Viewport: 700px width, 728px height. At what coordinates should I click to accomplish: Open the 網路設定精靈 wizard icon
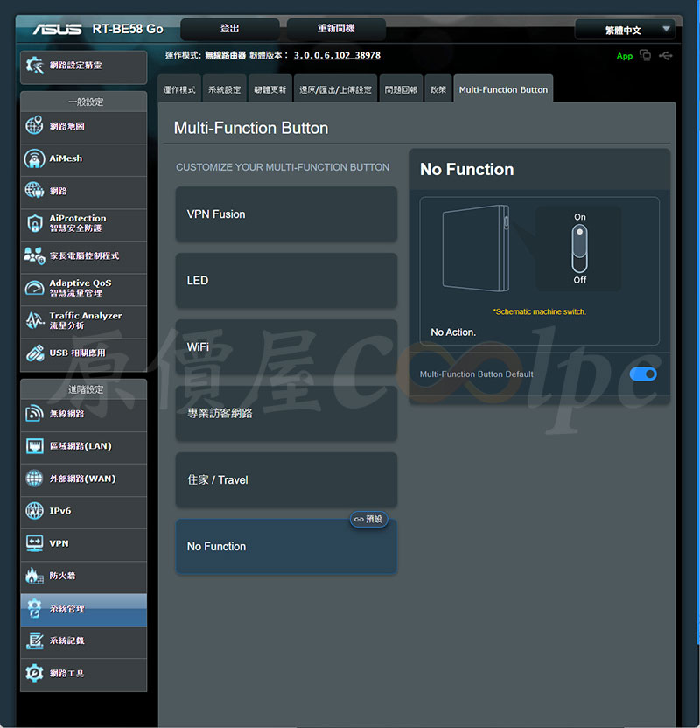pyautogui.click(x=34, y=66)
